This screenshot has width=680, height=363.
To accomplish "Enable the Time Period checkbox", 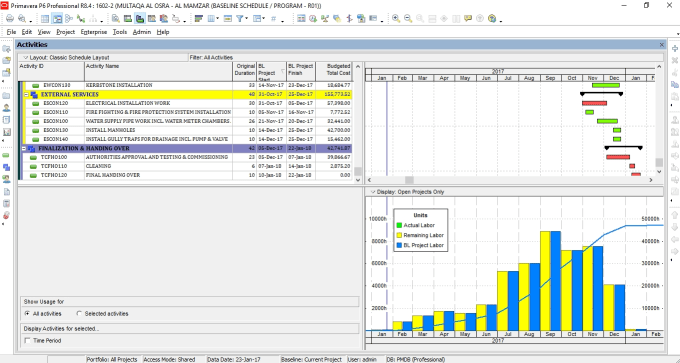I will tap(27, 341).
